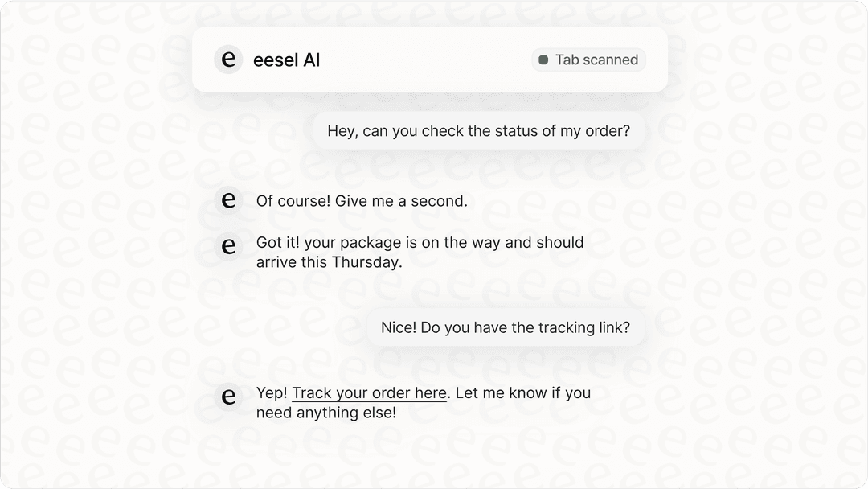Click the "Of course! Give me a second." message

pyautogui.click(x=362, y=201)
